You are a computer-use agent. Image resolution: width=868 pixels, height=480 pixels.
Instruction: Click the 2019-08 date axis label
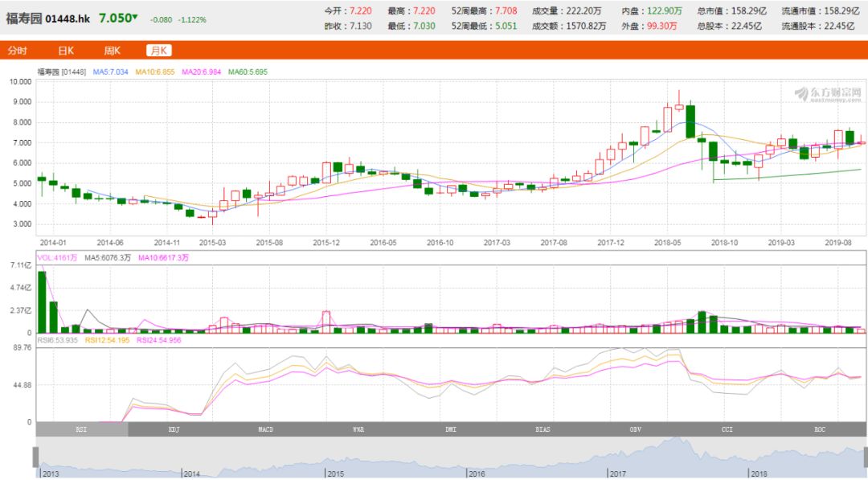click(x=838, y=243)
